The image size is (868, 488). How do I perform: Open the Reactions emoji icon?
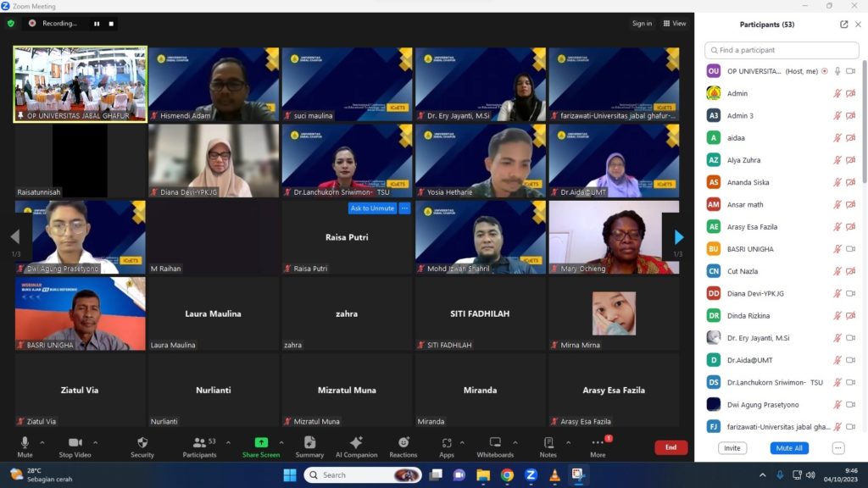[403, 442]
